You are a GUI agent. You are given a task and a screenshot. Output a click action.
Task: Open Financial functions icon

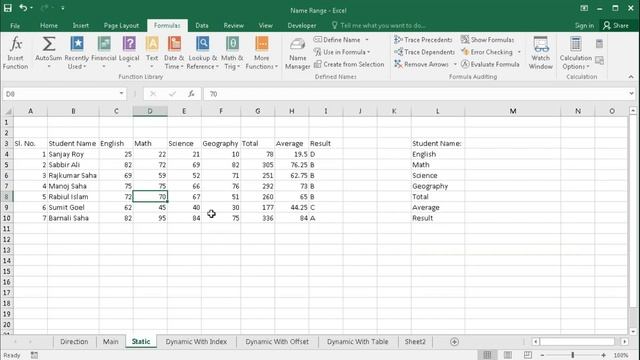(x=104, y=43)
